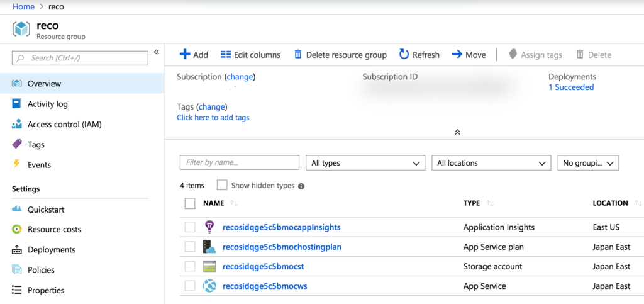
Task: Click the Move arrow icon
Action: point(457,54)
